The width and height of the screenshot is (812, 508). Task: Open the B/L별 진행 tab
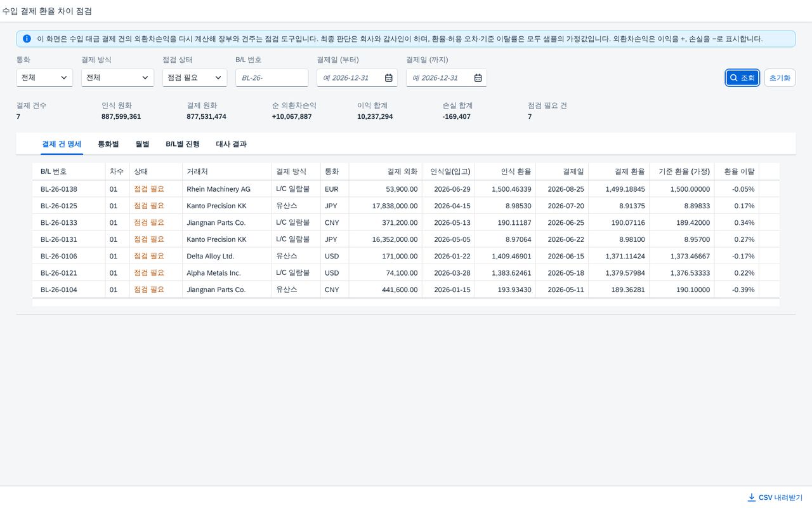click(x=183, y=144)
